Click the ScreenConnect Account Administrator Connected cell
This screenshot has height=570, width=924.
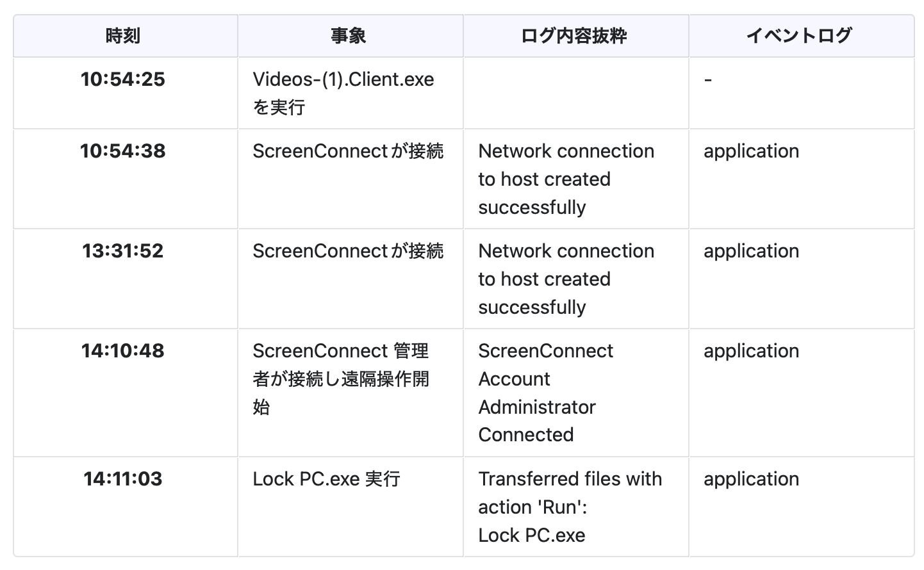point(545,393)
